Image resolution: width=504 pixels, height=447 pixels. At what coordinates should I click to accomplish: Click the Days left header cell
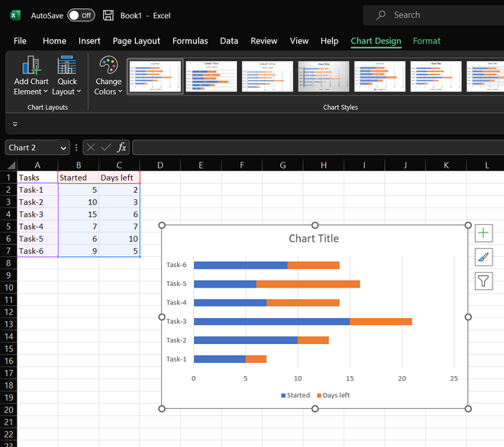click(119, 178)
